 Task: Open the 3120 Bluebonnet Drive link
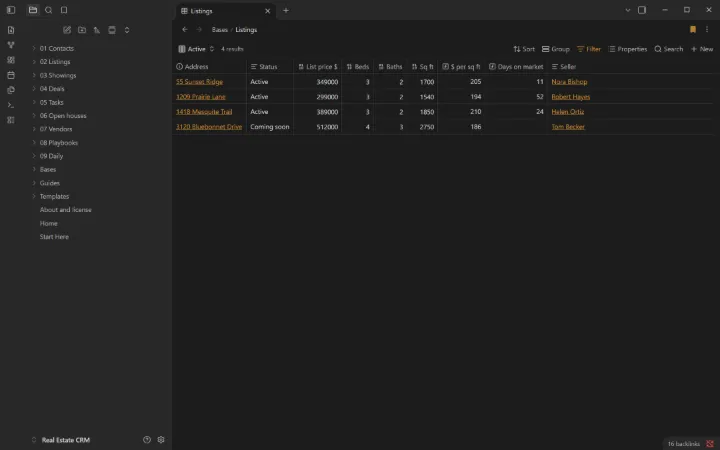209,127
